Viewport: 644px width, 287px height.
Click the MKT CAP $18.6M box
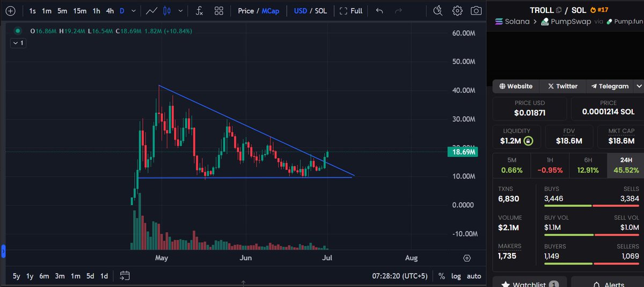pyautogui.click(x=621, y=137)
